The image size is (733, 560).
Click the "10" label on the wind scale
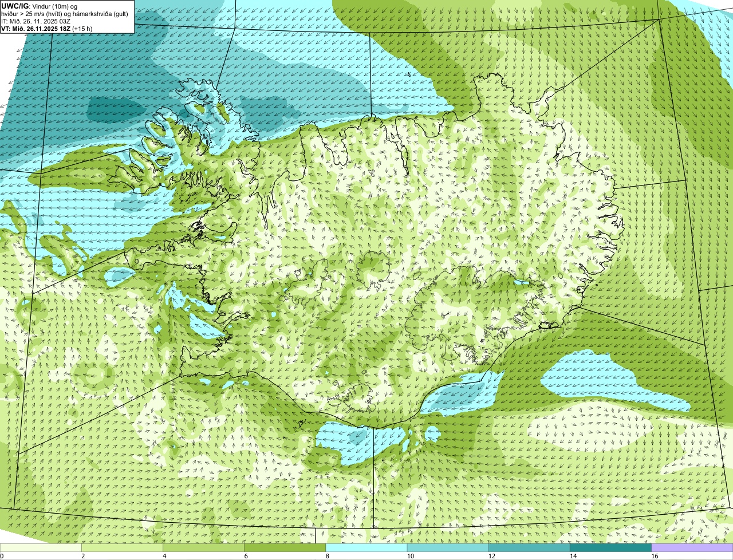click(410, 556)
